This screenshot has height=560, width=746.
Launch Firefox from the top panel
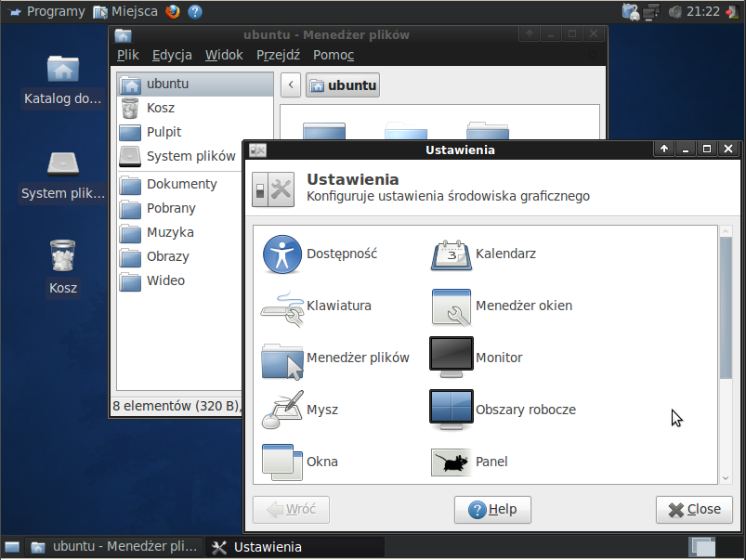pos(173,12)
